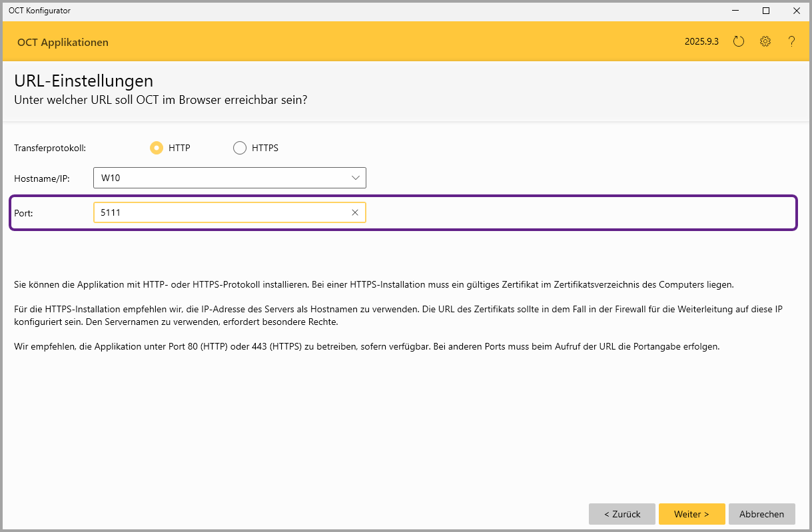Select the HTTP transfer protocol option
Screen dimensions: 812x532
pos(157,148)
